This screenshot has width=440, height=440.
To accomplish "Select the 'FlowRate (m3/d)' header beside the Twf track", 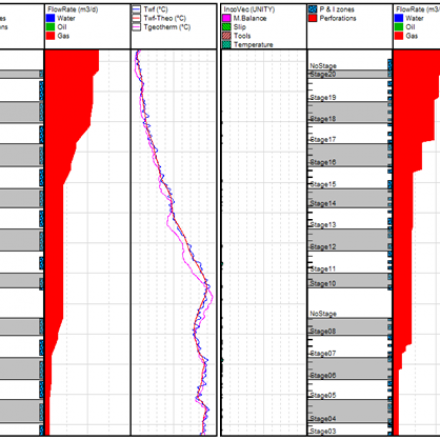I will coord(73,9).
